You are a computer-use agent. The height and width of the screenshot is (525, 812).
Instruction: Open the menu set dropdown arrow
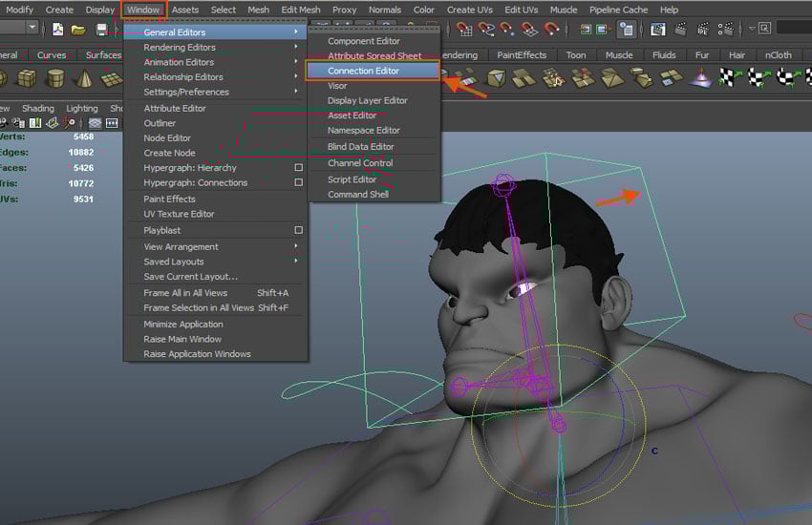32,29
